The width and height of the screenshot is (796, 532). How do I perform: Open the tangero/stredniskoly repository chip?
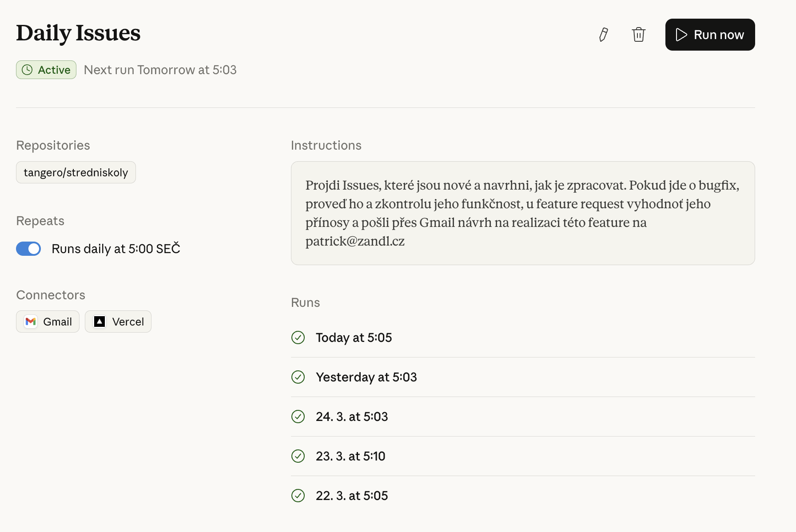tap(76, 172)
